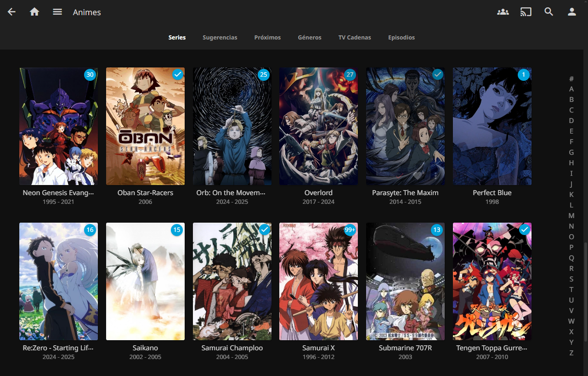Viewport: 588px width, 376px height.
Task: Click the watched checkmark on Tengen Toppa
Action: tap(524, 230)
